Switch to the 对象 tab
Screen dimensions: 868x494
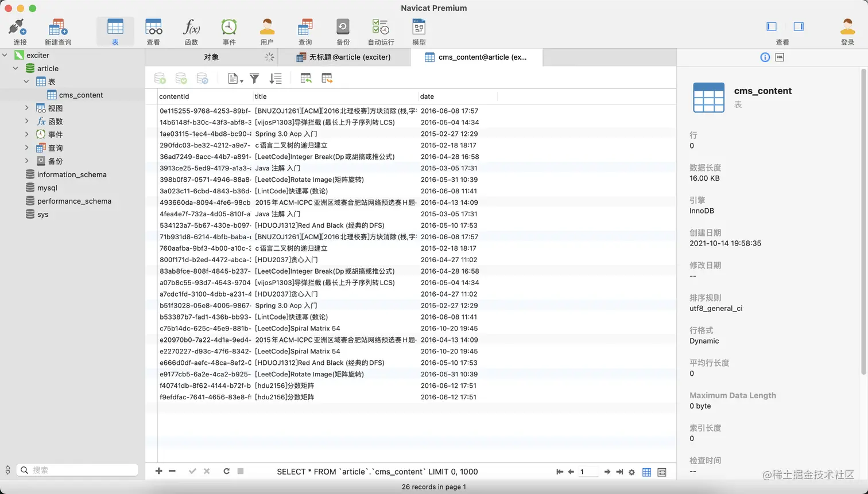[211, 57]
